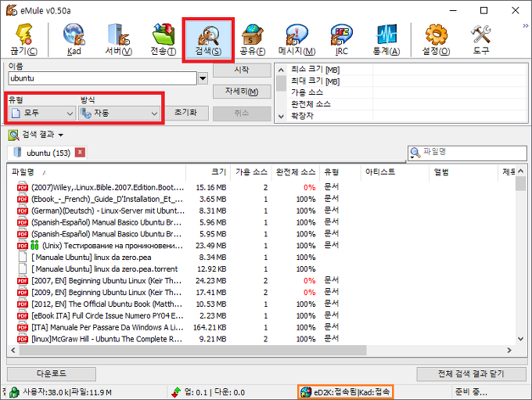Click the 최소 크기 [MB] value field

click(x=450, y=70)
